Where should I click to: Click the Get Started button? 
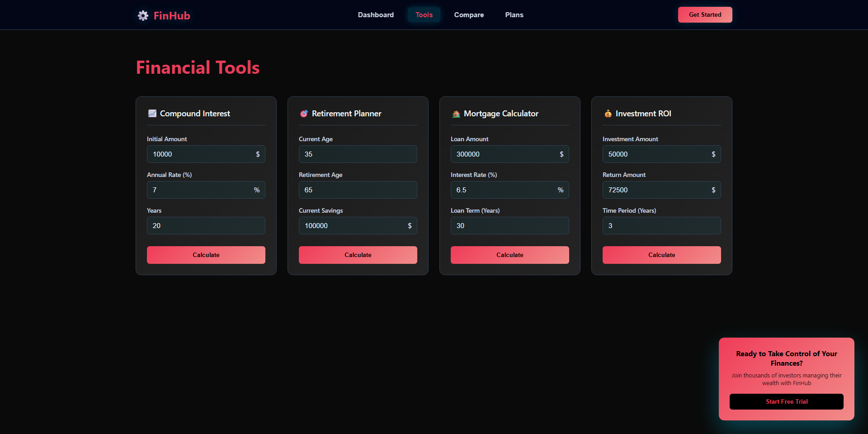pyautogui.click(x=705, y=14)
